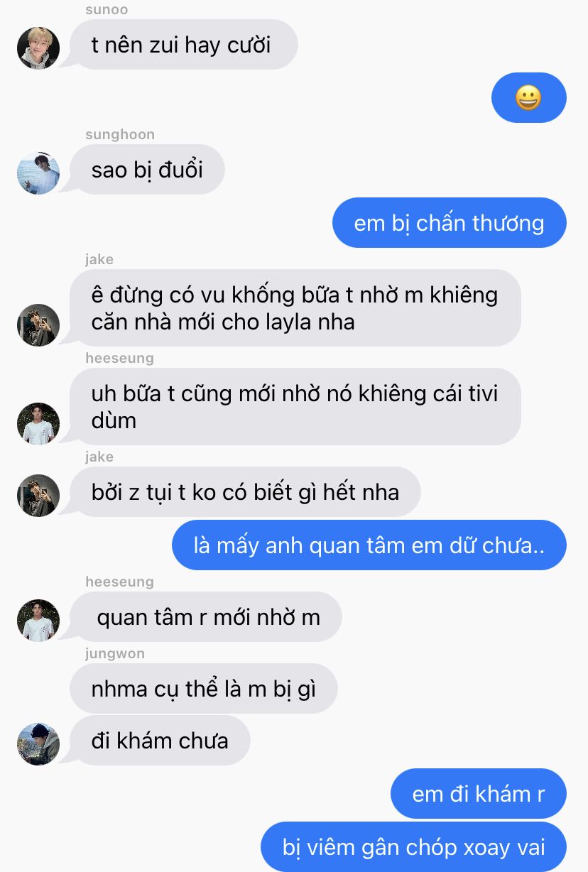
Task: Tap jake's avatar next to 'bởi z tụi t' message
Action: point(38,495)
